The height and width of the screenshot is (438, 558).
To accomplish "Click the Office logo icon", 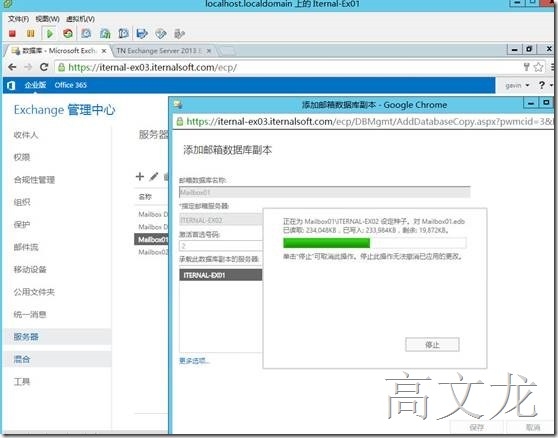I will pos(11,85).
